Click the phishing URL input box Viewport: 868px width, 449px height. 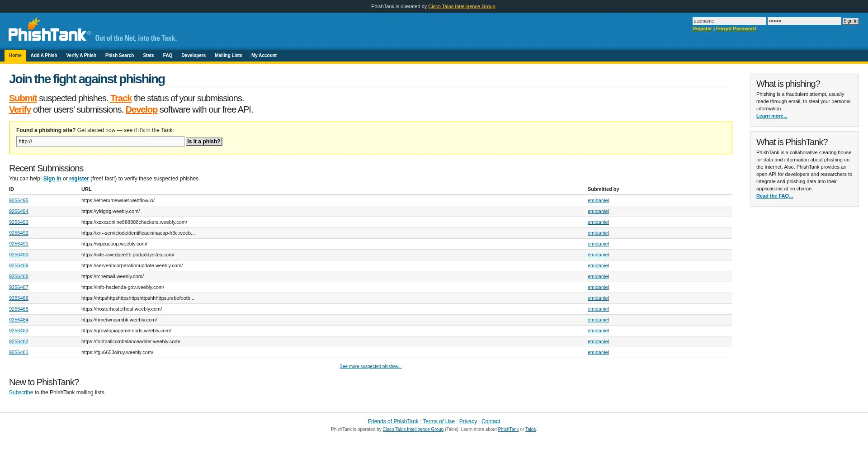tap(100, 142)
